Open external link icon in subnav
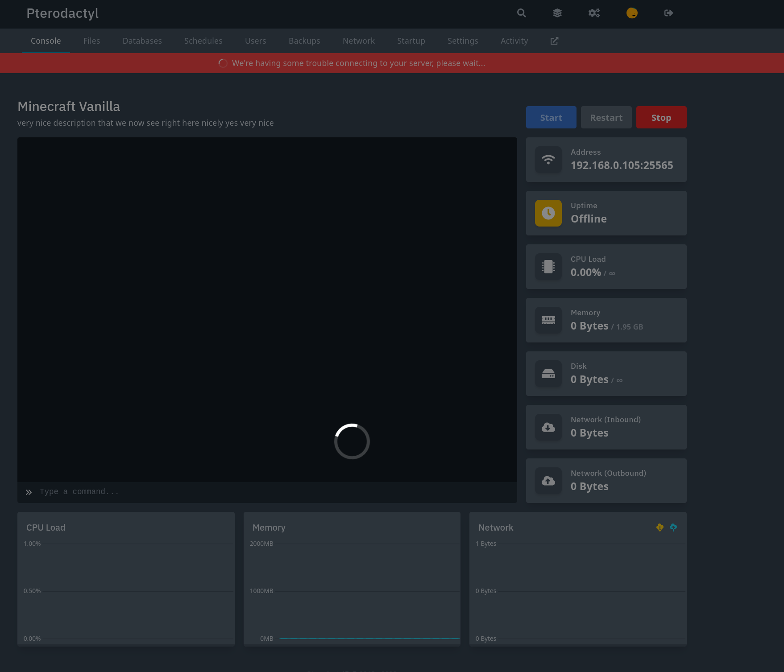The height and width of the screenshot is (672, 784). coord(554,41)
